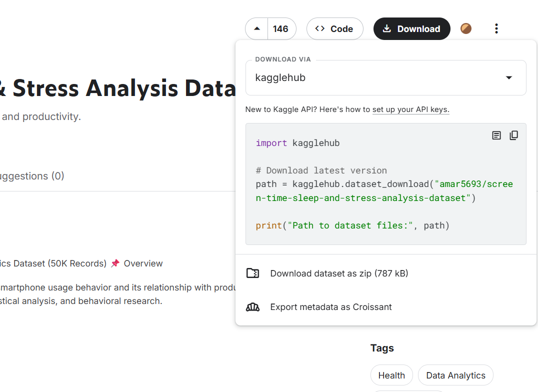Click the angle-brackets icon in Code button
This screenshot has width=538, height=392.
point(320,29)
